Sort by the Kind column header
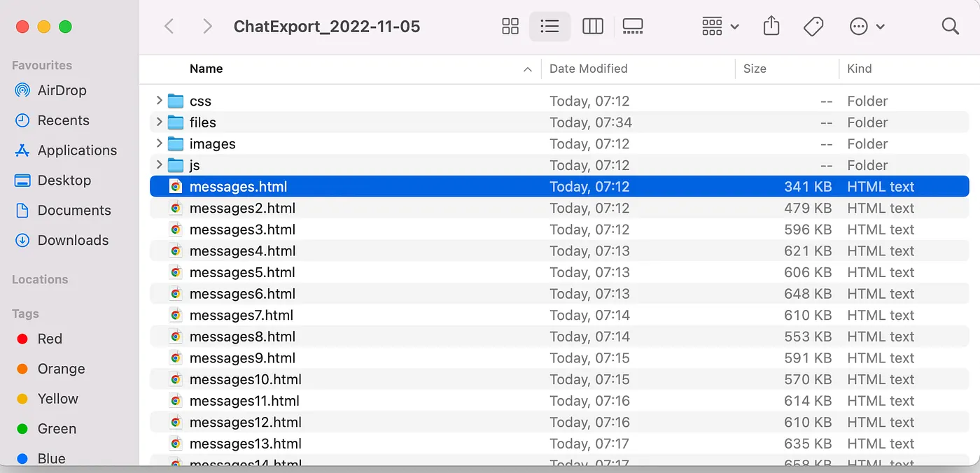The width and height of the screenshot is (980, 473). coord(859,69)
